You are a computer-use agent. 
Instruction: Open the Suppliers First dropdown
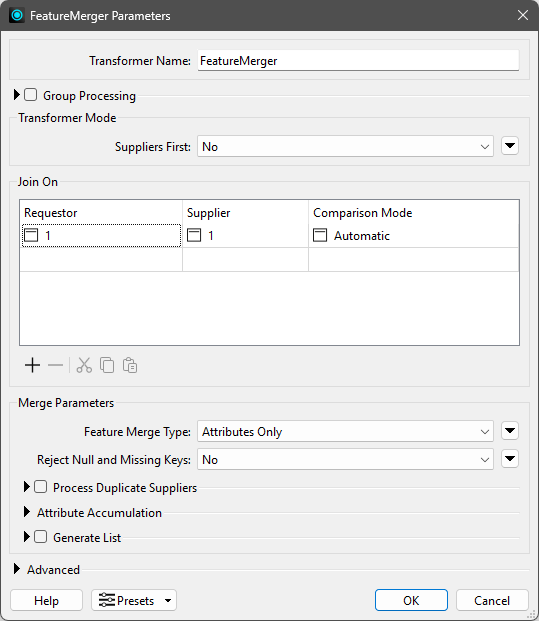345,147
